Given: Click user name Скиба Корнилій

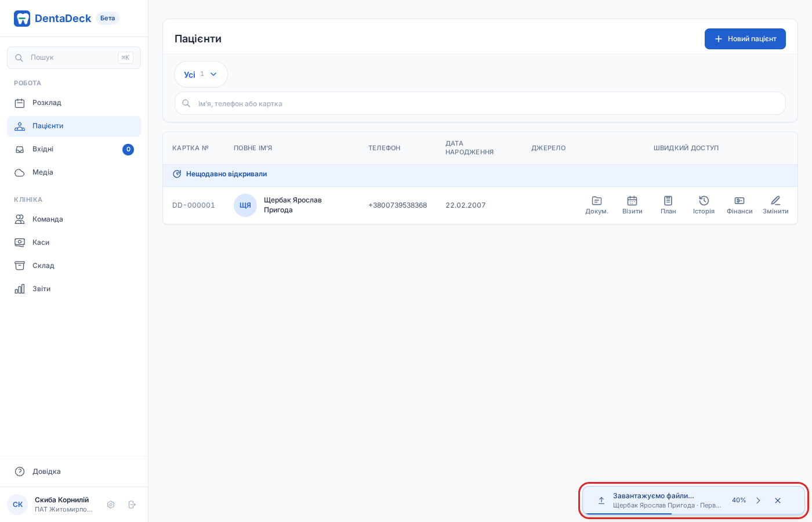Looking at the screenshot, I should [x=61, y=500].
